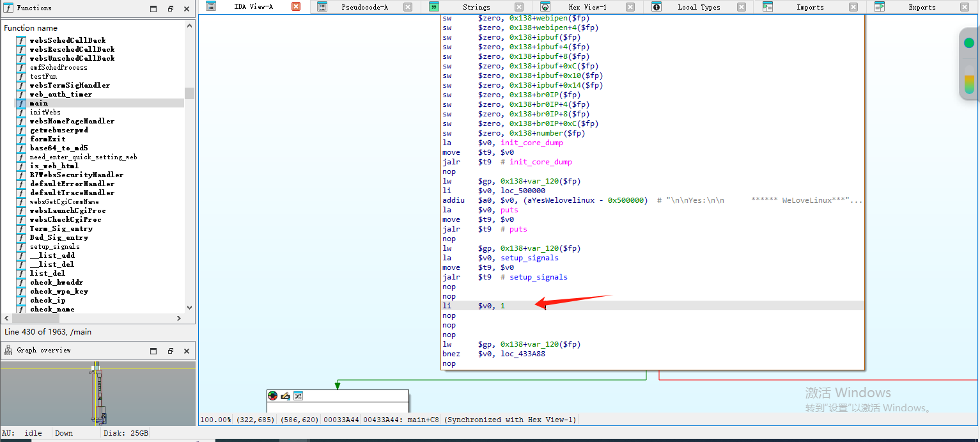
Task: Close the Hex View-1 tab
Action: click(630, 7)
